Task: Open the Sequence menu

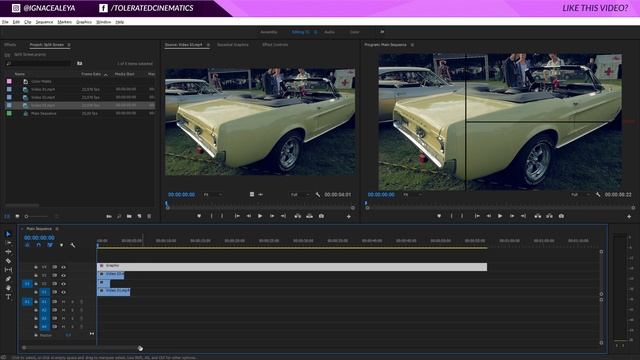Action: pos(44,22)
